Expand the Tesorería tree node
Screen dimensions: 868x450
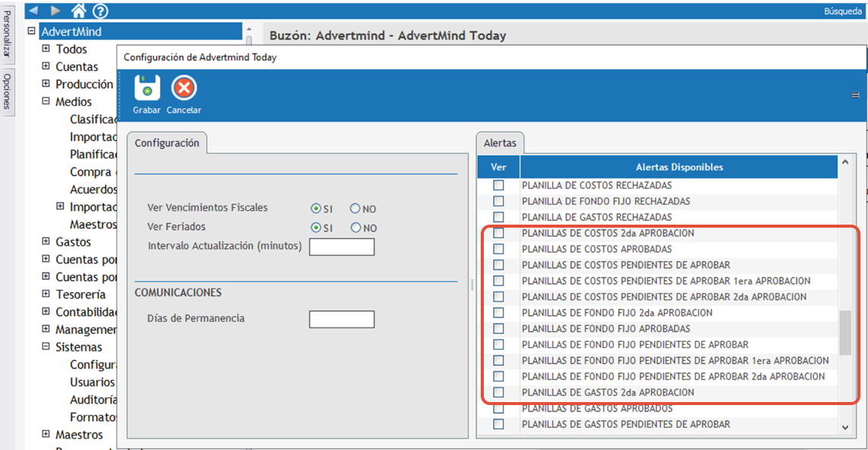click(x=46, y=294)
